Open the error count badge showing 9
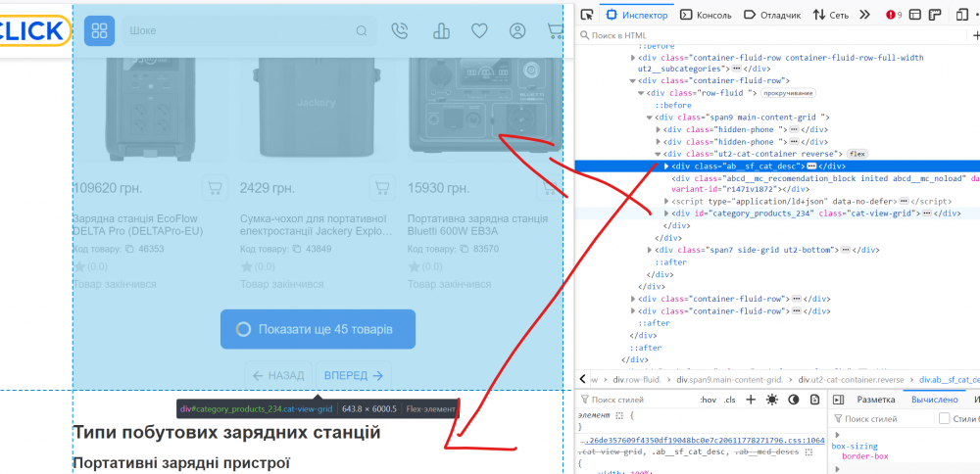 pyautogui.click(x=893, y=15)
